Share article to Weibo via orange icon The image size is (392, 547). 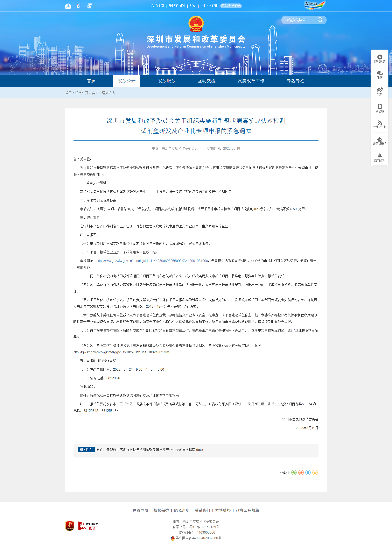301,473
